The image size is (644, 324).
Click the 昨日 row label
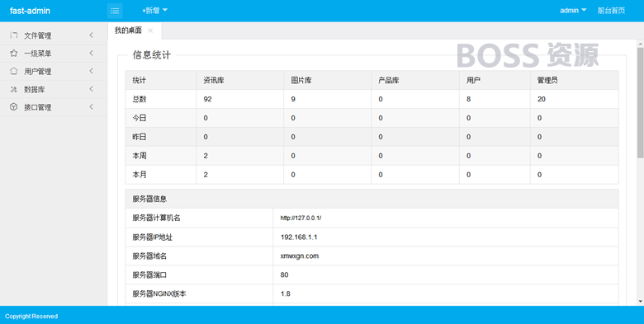[140, 137]
